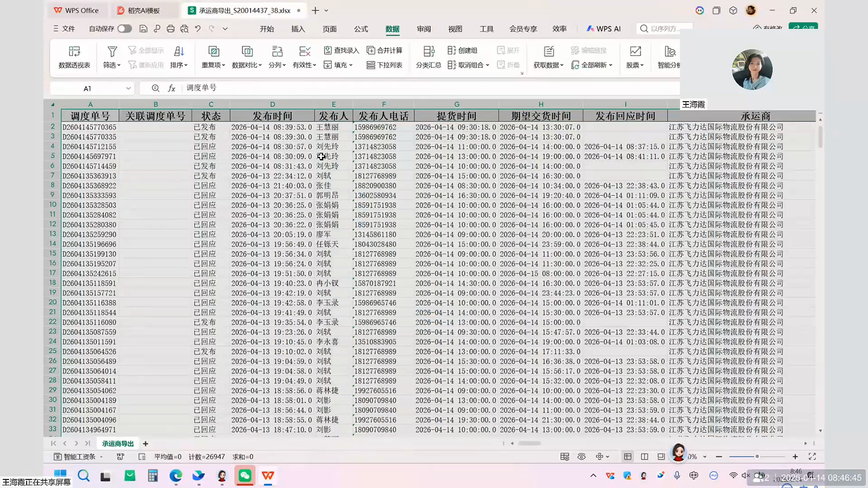The image size is (868, 488).
Task: Toggle the 自动保存 autosave switch
Action: [x=124, y=29]
